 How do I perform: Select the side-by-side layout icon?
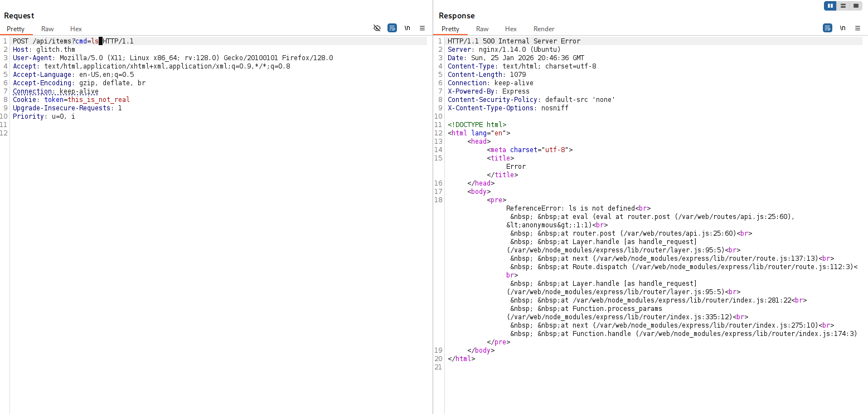click(x=830, y=6)
